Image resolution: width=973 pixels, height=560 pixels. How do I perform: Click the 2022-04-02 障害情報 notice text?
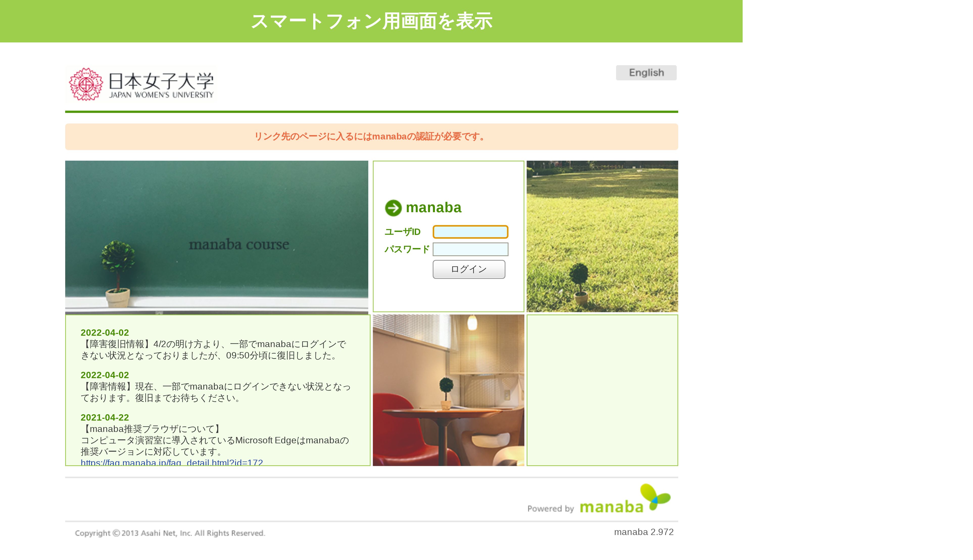click(215, 392)
